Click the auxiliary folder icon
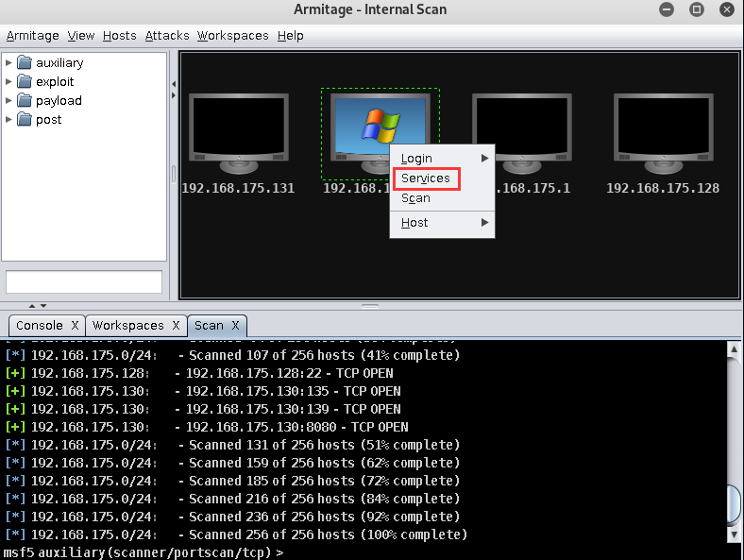The width and height of the screenshot is (744, 560). 25,62
